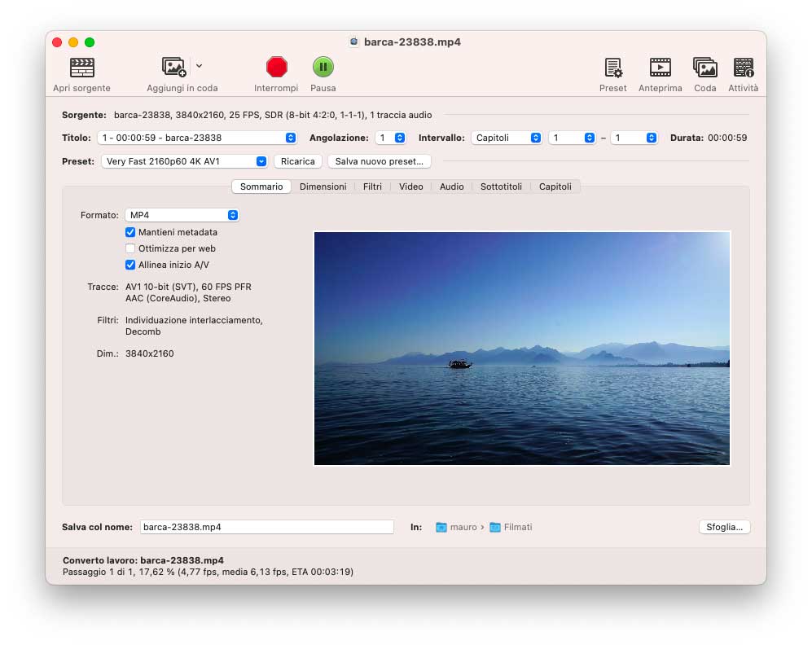Viewport: 812px width, 645px height.
Task: Click the Salva col nome text field
Action: click(266, 527)
